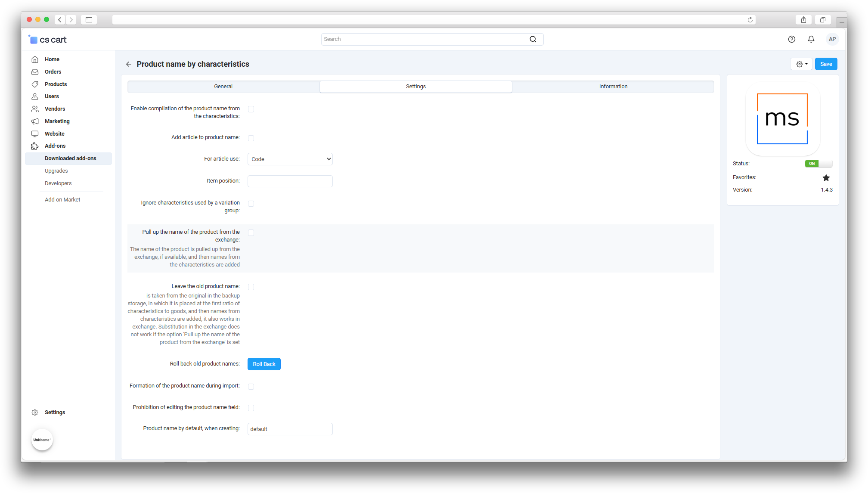Enable compilation of product name checkbox
The height and width of the screenshot is (493, 868).
251,109
